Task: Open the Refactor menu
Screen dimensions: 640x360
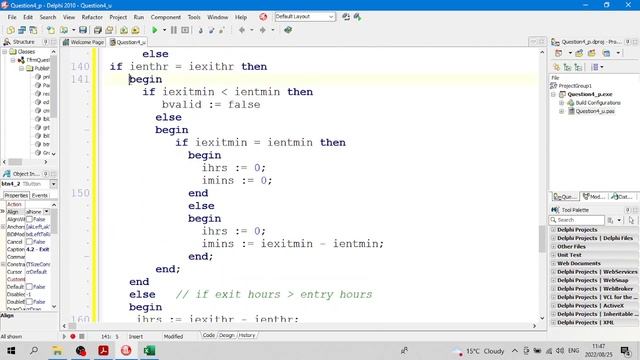Action: pyautogui.click(x=92, y=17)
